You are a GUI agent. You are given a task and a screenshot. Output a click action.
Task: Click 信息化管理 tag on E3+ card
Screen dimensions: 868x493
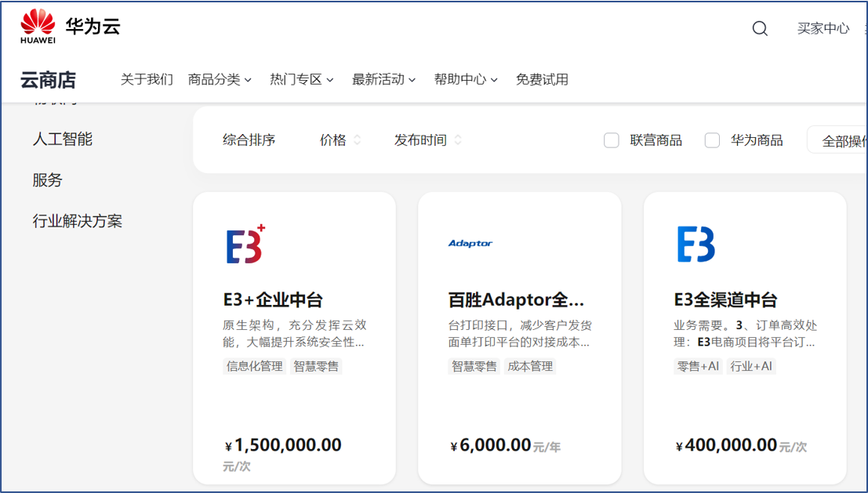coord(255,366)
